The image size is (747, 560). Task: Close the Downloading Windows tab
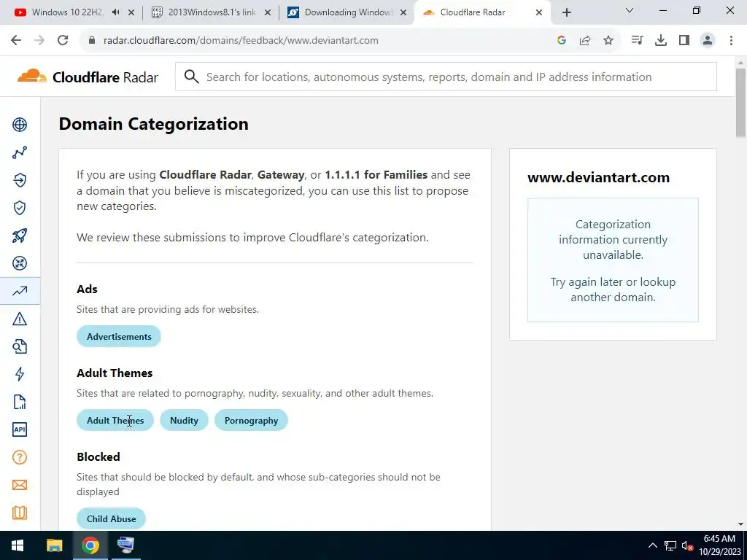point(403,13)
